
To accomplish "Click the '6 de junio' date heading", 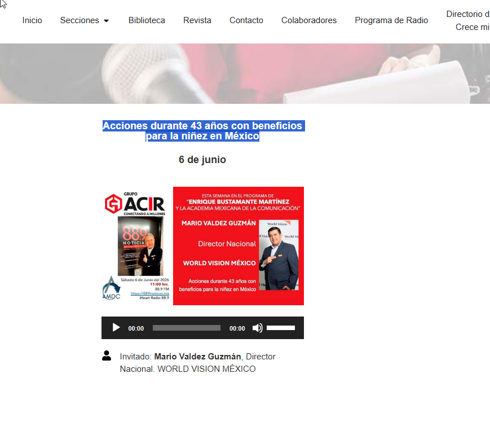I will coord(202,160).
